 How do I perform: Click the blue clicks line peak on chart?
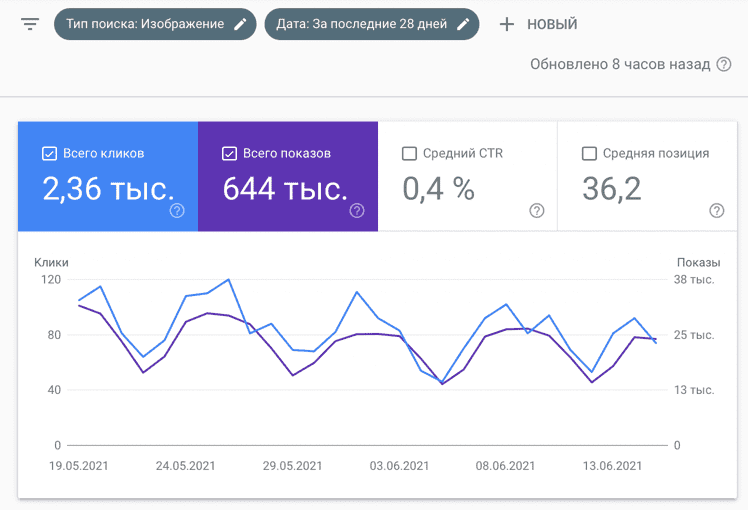click(229, 280)
